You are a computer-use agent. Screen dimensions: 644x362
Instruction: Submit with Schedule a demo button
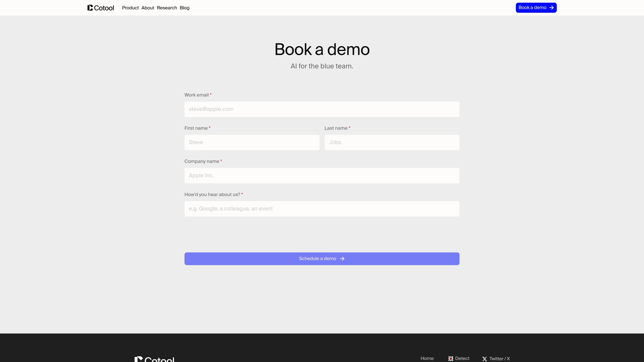click(x=322, y=259)
